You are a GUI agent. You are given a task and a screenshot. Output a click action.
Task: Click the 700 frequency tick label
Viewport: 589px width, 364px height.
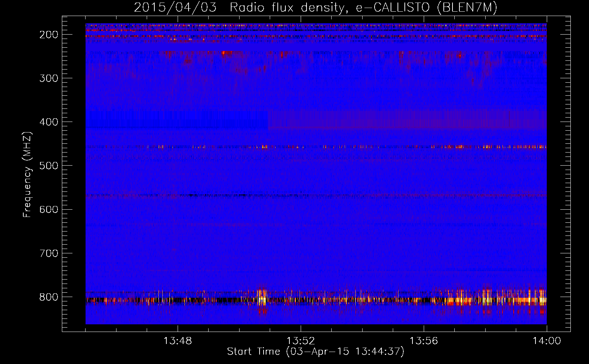pyautogui.click(x=49, y=253)
